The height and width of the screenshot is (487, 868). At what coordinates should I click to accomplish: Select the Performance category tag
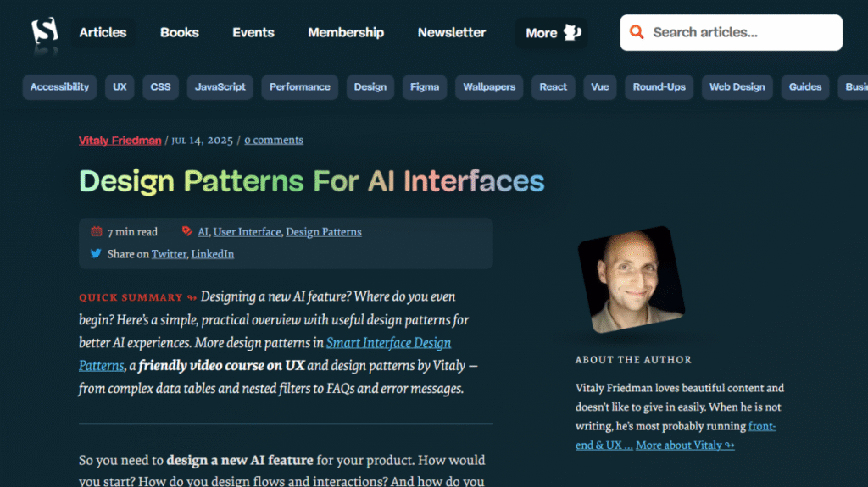pyautogui.click(x=300, y=87)
